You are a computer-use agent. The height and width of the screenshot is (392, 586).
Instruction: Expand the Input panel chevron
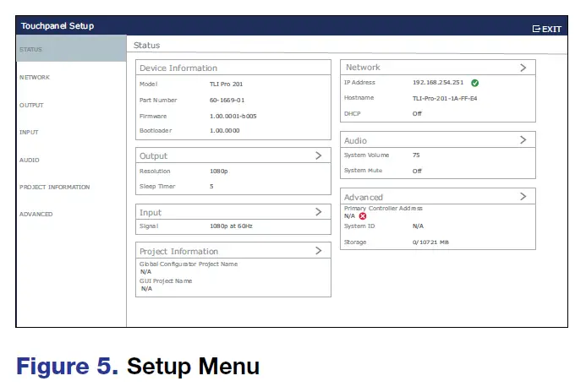(x=319, y=212)
